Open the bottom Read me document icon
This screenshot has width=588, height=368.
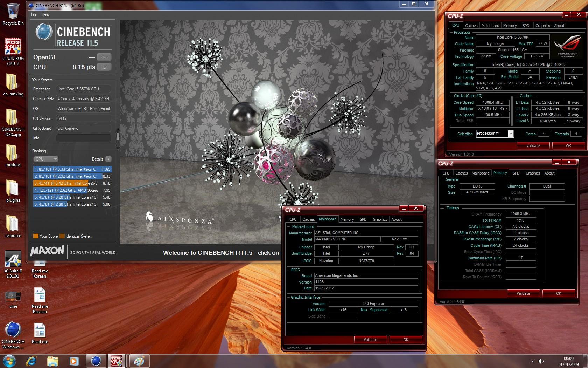click(x=40, y=333)
